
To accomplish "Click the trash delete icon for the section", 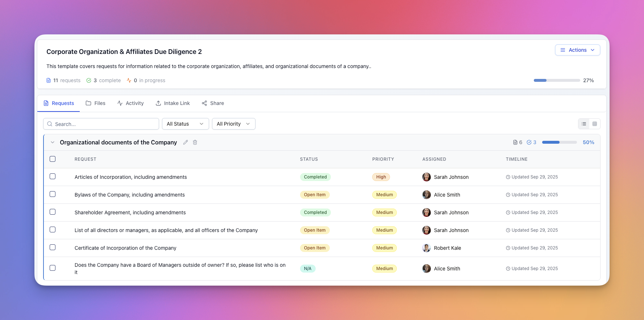I will click(x=195, y=142).
